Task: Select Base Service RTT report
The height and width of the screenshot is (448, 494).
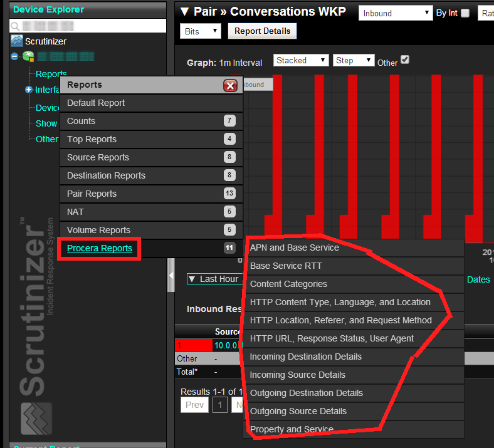Action: coord(355,266)
